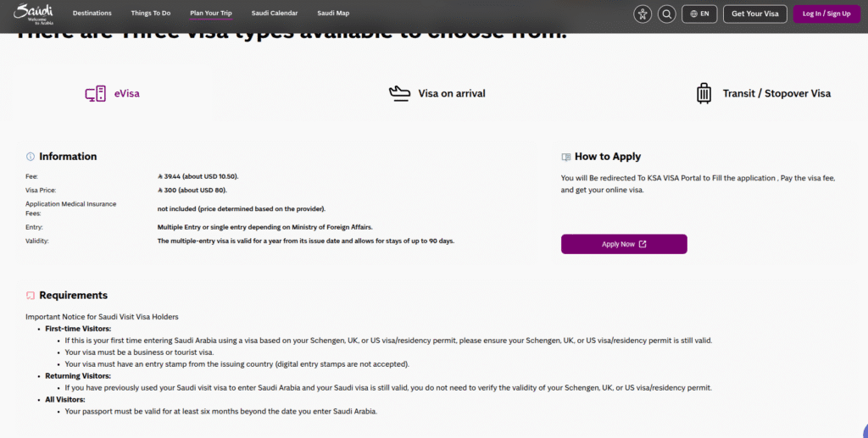Click the Transit / Stopover luggage icon
Viewport: 868px width, 438px height.
[704, 93]
